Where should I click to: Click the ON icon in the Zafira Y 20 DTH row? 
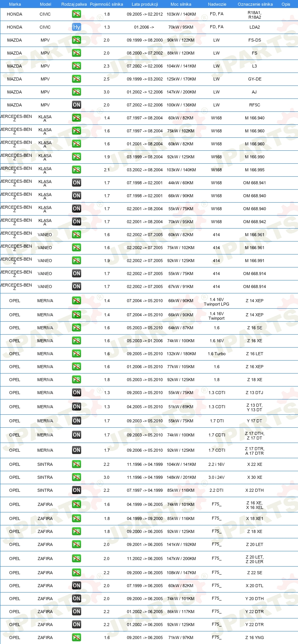pos(77,599)
